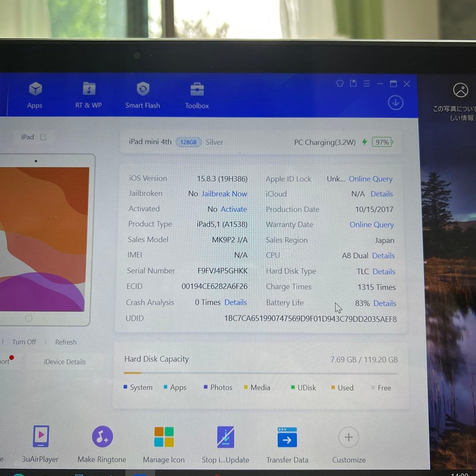Edit the iPad device name
476x476 pixels.
click(x=43, y=137)
